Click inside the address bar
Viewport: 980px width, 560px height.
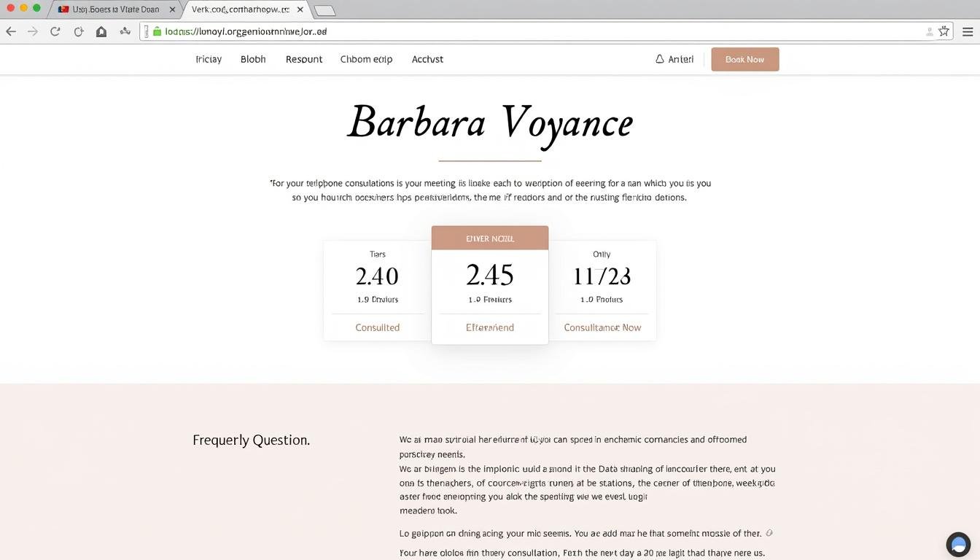437,31
